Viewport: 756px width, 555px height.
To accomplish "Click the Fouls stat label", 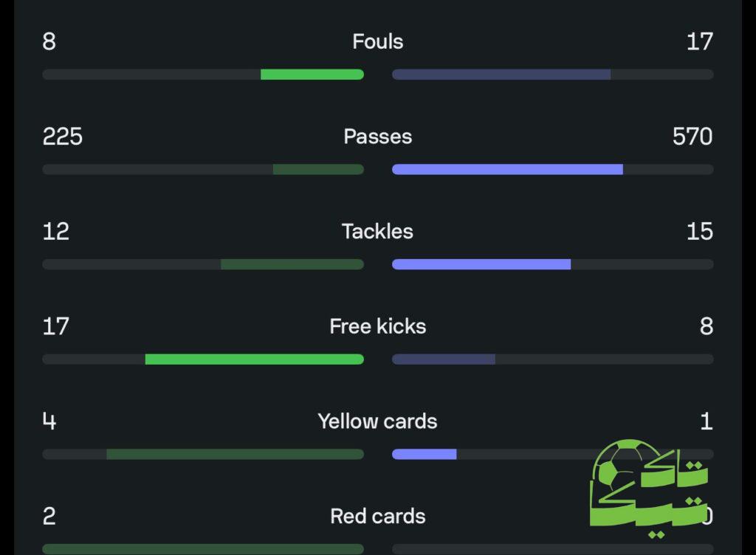I will 377,41.
